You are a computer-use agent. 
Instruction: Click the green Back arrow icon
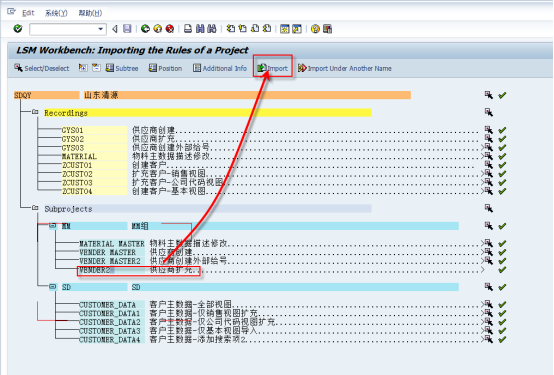(145, 29)
